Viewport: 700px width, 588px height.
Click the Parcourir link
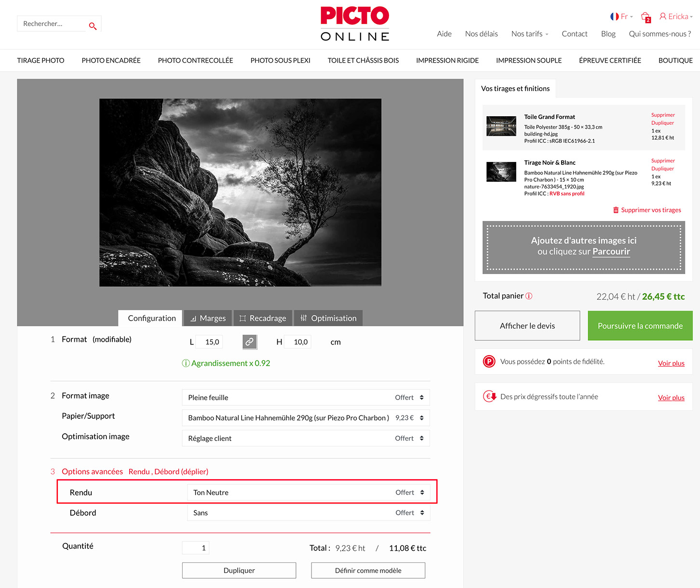(x=611, y=252)
